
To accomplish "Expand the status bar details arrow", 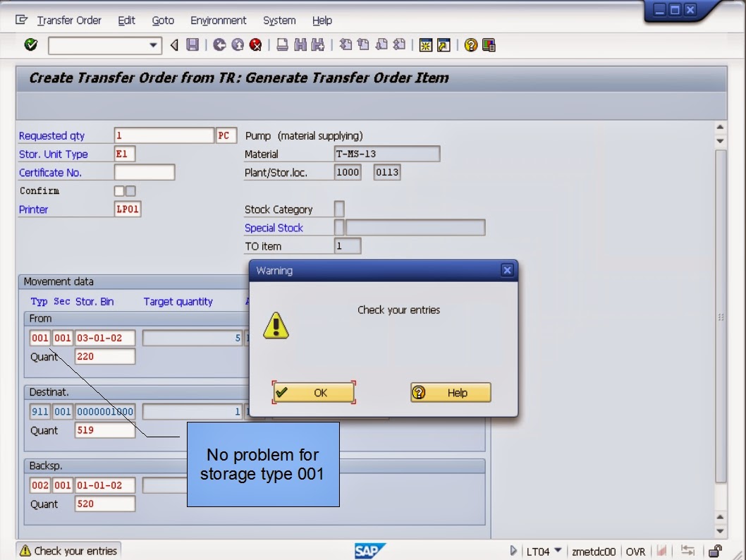I will click(x=513, y=551).
